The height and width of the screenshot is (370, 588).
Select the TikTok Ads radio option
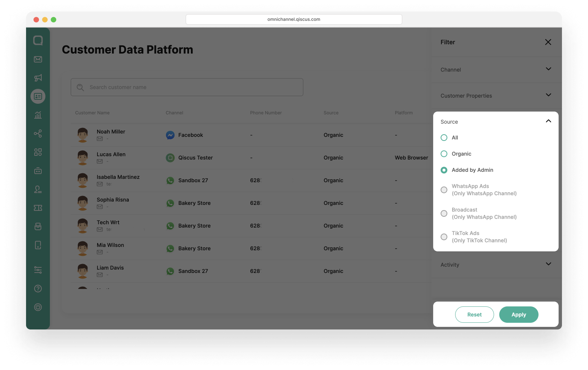click(444, 237)
